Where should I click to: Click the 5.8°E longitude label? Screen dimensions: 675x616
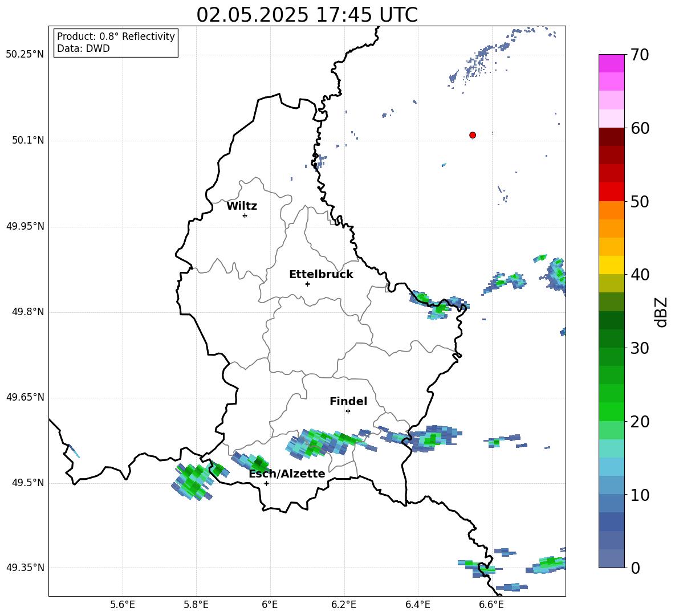click(x=196, y=605)
